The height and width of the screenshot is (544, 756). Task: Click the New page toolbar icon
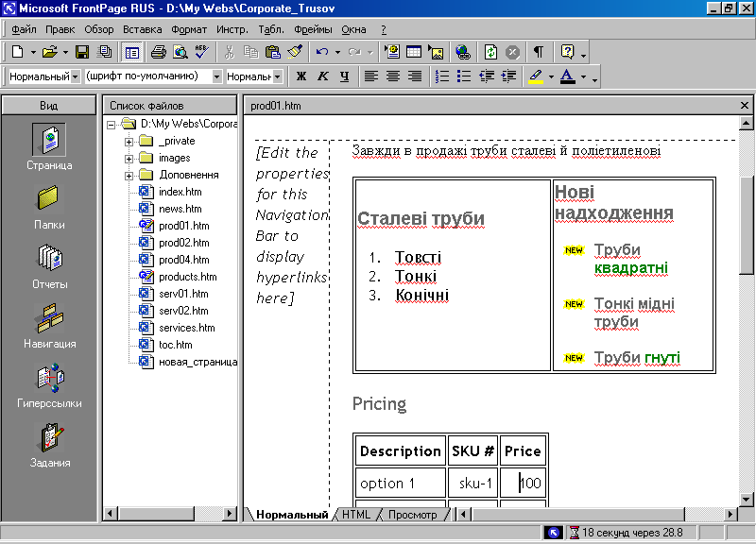tap(17, 52)
